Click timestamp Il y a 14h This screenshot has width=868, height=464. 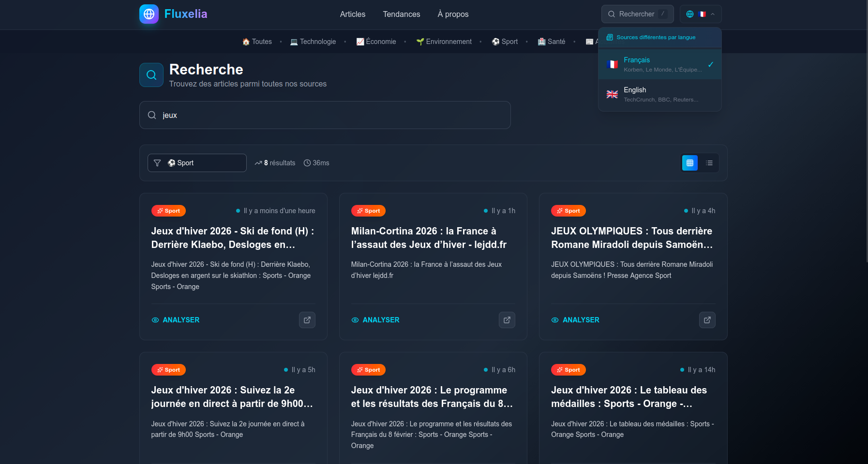coord(702,370)
